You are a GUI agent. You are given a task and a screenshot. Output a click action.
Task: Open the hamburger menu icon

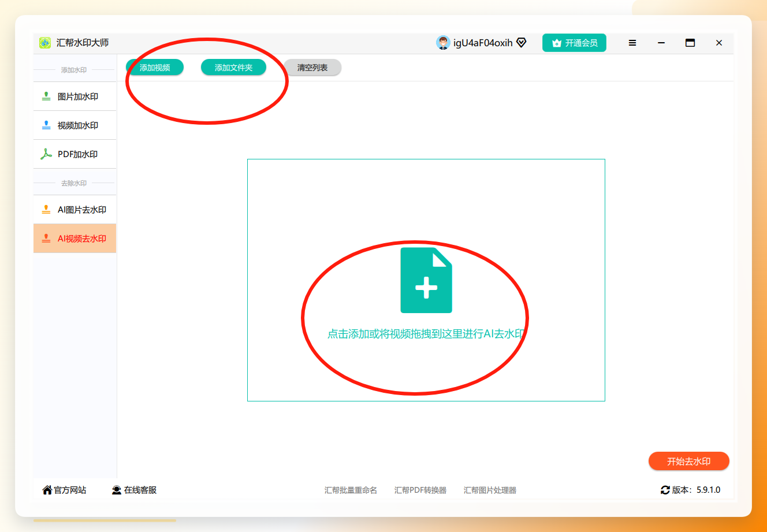point(632,43)
